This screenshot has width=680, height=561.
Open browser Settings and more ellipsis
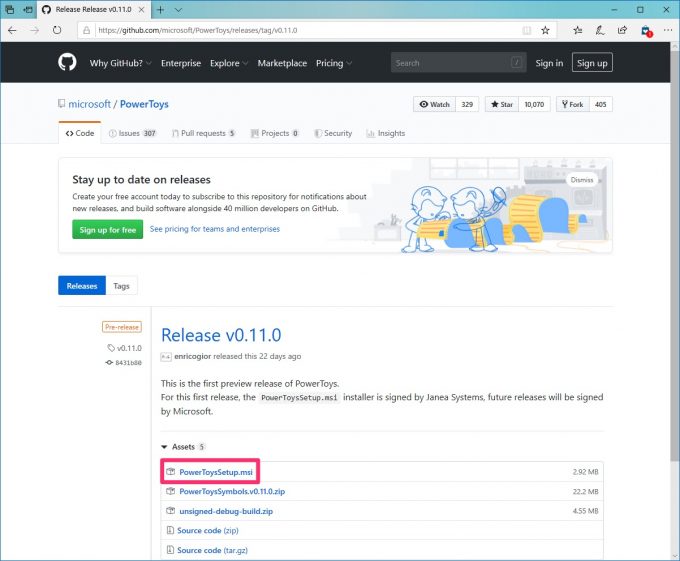(x=668, y=30)
